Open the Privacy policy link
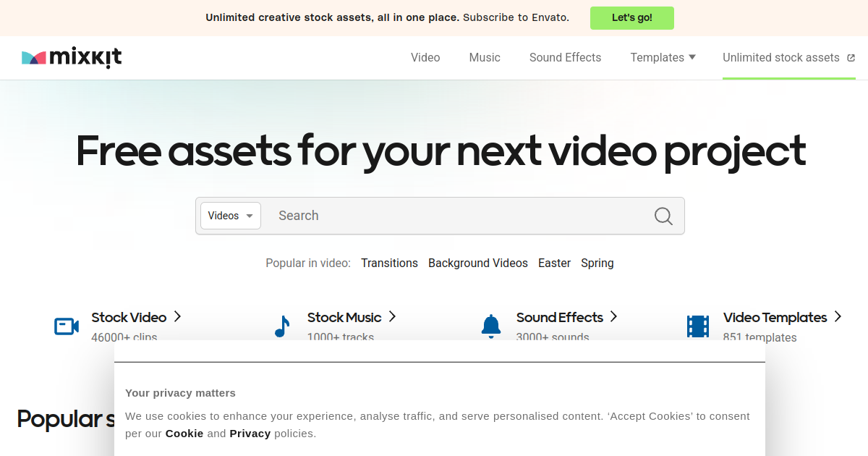Screen dimensions: 868x456 [x=250, y=434]
